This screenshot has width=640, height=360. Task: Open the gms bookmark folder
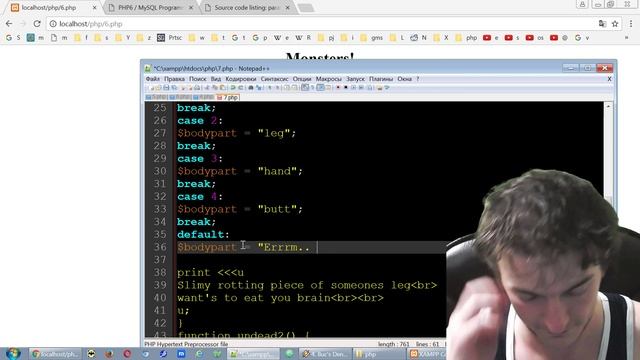(372, 38)
